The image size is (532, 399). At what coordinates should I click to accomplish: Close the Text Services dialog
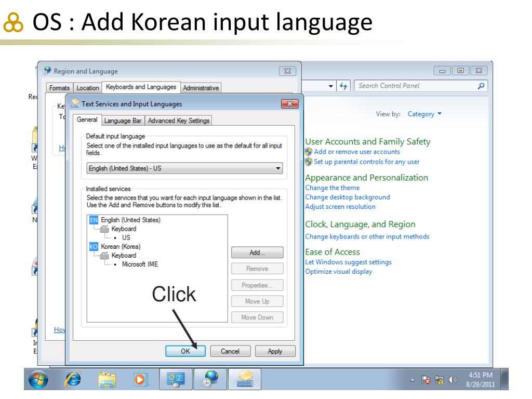tap(290, 104)
